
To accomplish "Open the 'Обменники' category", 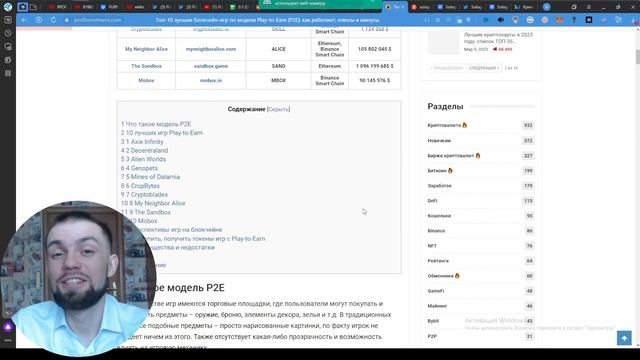I will (x=440, y=276).
